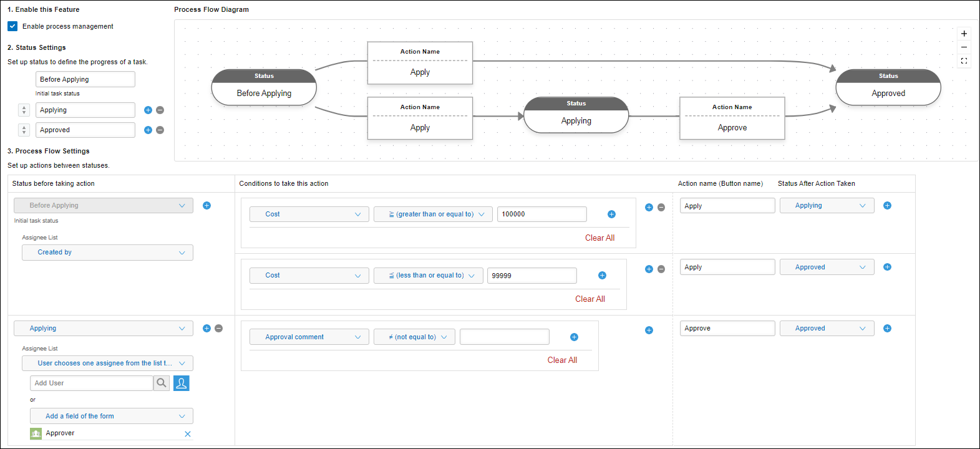Clear All conditions for Approval comment rule
This screenshot has height=449, width=980.
[562, 360]
